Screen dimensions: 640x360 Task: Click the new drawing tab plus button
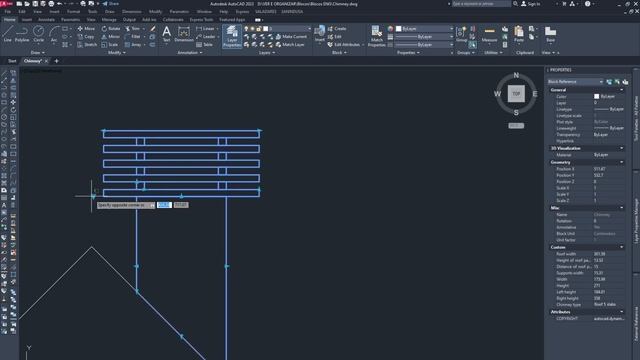pos(56,61)
